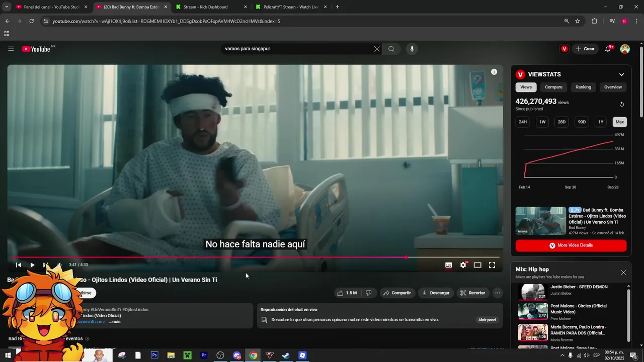644x362 pixels.
Task: Collapse the ViewStats panel chevron
Action: tap(621, 74)
